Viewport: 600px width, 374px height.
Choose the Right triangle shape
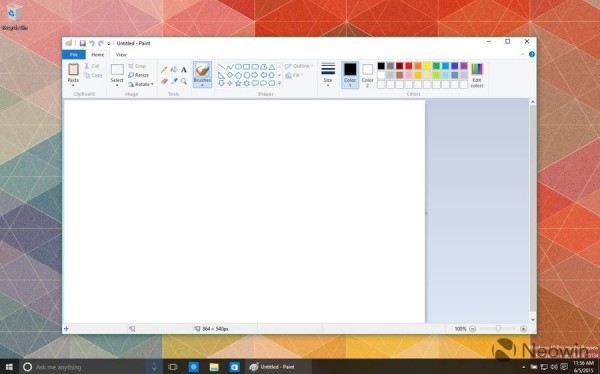point(221,75)
